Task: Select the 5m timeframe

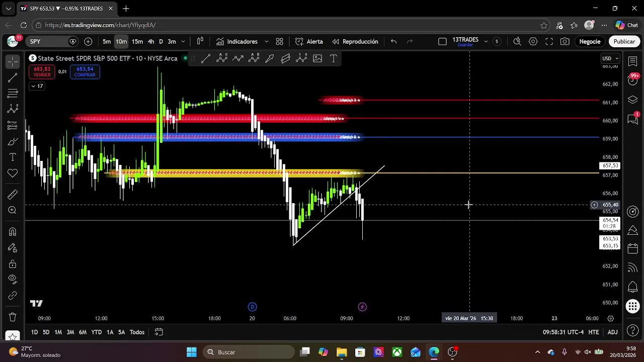Action: coord(107,42)
